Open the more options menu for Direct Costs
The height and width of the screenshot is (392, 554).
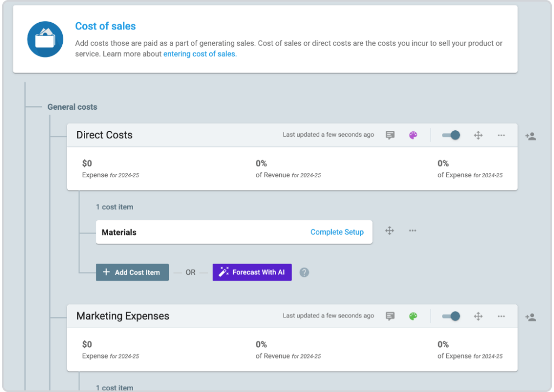coord(501,135)
